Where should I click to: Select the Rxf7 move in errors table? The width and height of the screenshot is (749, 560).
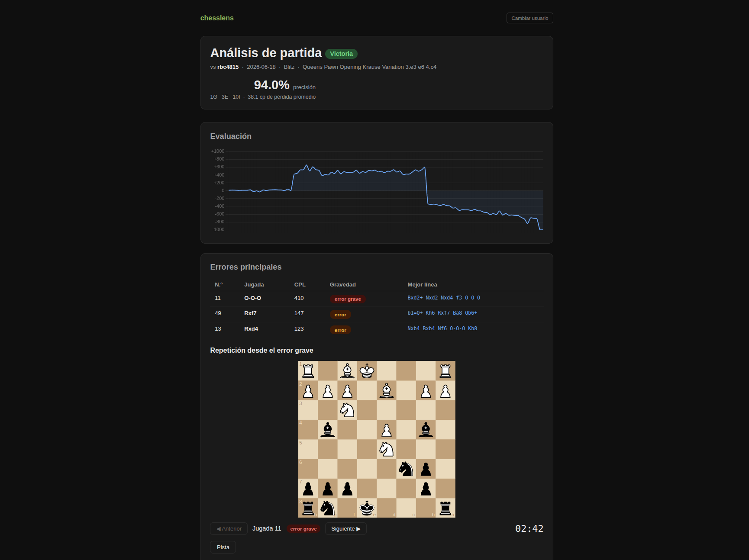(250, 313)
